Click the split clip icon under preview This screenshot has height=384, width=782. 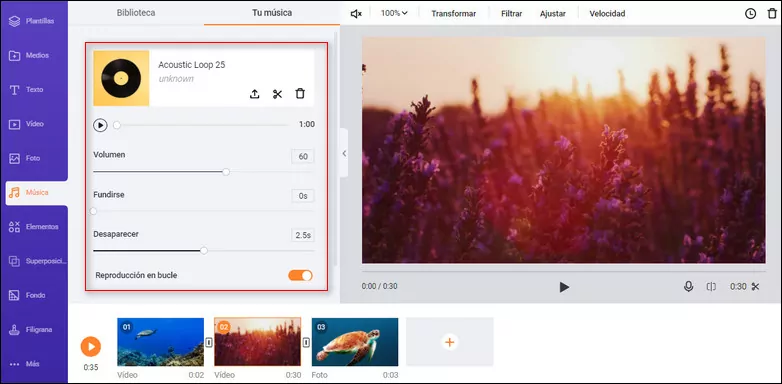point(711,287)
